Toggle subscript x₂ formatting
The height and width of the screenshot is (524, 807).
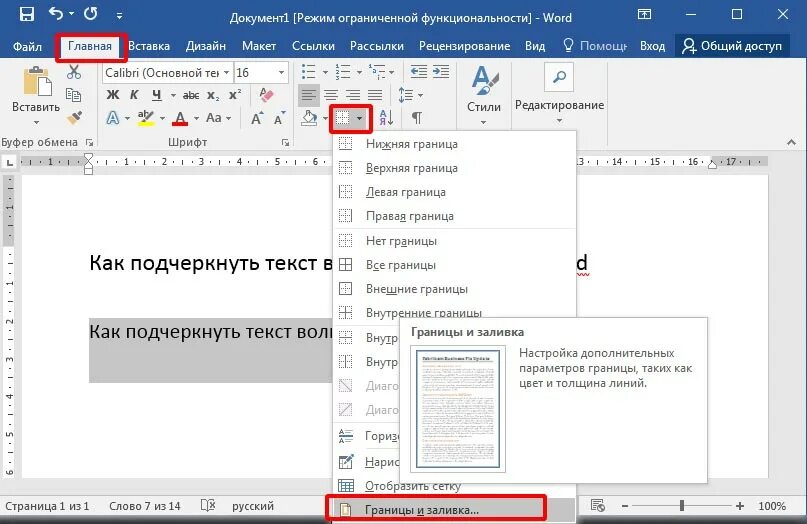[213, 96]
